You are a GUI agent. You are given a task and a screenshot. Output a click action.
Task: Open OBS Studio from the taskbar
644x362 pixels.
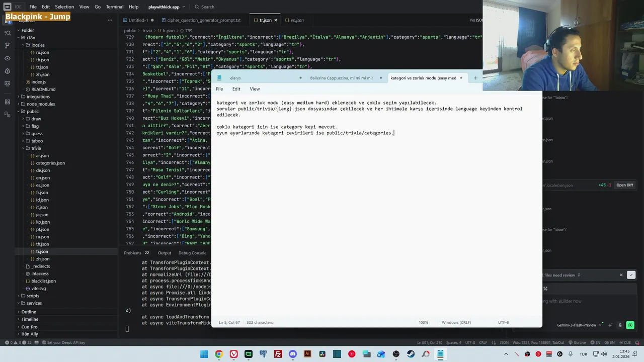click(x=396, y=354)
